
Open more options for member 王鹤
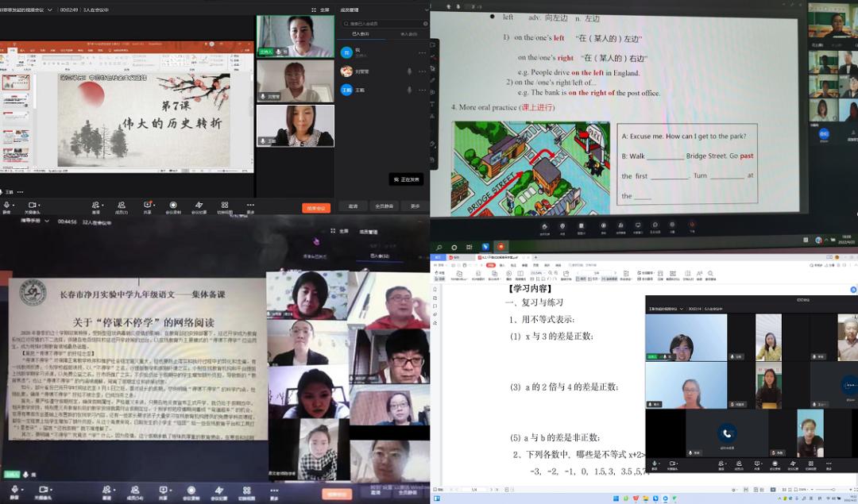click(422, 90)
